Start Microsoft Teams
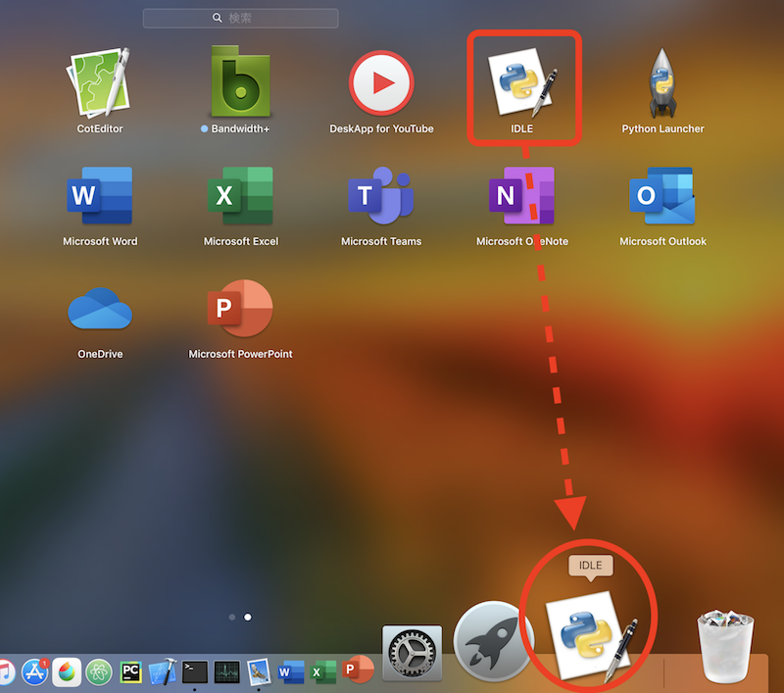784x693 pixels. (381, 195)
